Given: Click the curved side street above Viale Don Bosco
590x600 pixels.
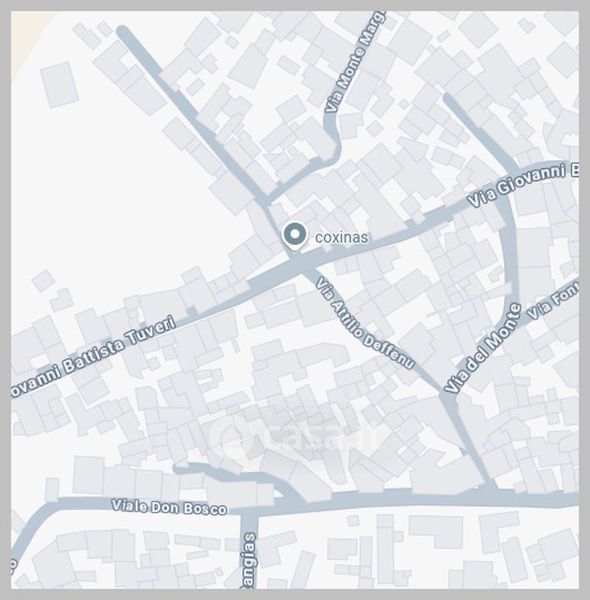Looking at the screenshot, I should 237,476.
